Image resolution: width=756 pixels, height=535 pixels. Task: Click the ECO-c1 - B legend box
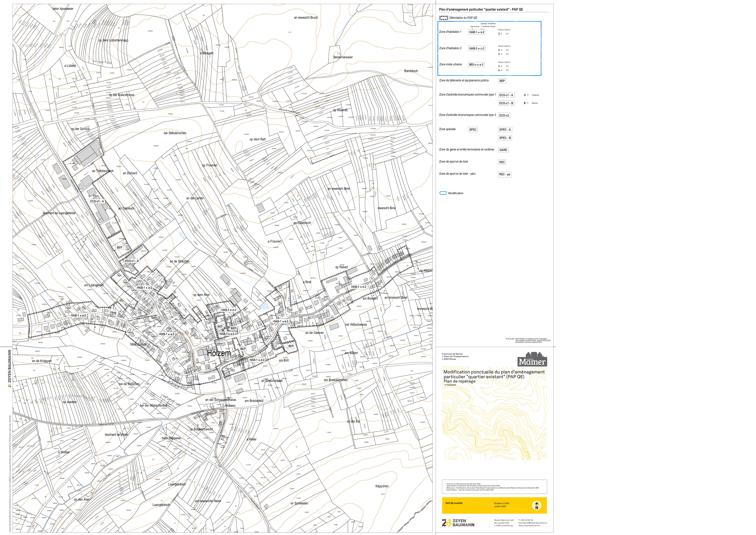click(506, 103)
